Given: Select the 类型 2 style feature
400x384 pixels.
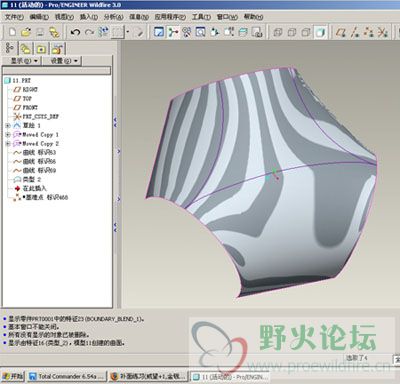Looking at the screenshot, I should pos(27,180).
